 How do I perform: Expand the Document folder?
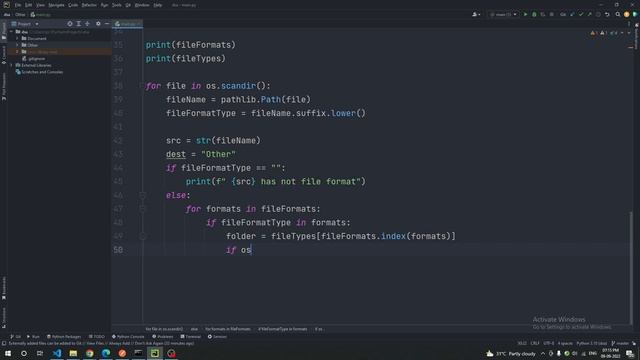click(x=18, y=38)
